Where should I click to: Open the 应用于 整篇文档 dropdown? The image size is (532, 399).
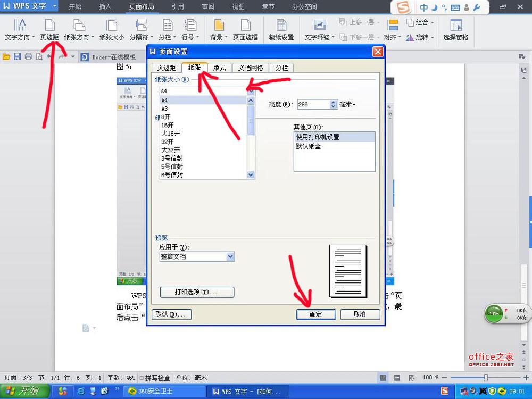(x=197, y=256)
